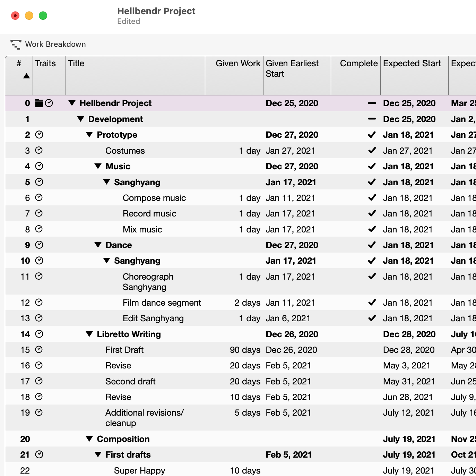
Task: Click the Traits column header
Action: click(x=49, y=75)
